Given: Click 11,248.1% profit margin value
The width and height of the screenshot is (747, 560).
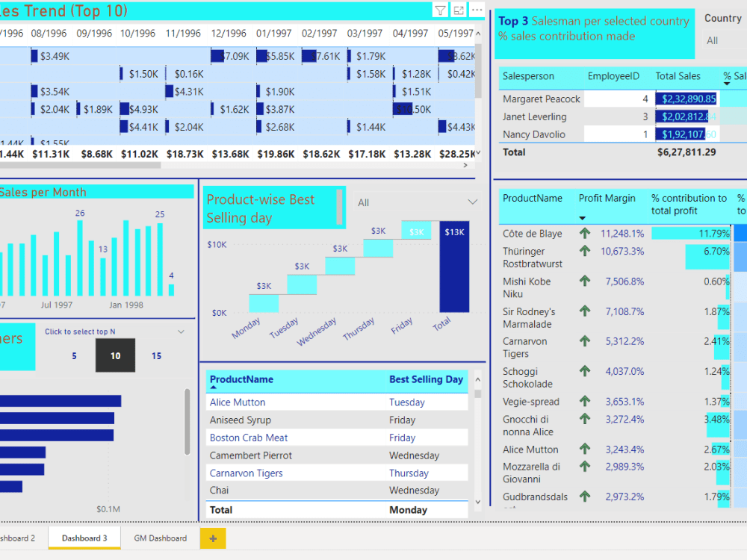Looking at the screenshot, I should (622, 233).
